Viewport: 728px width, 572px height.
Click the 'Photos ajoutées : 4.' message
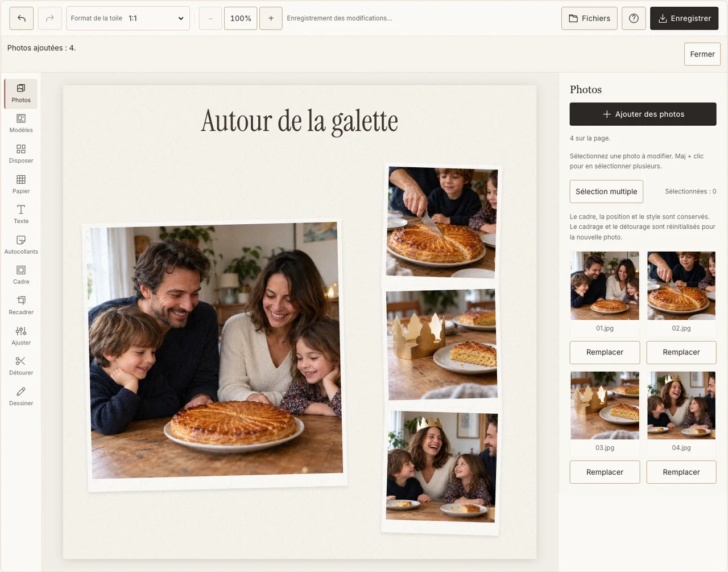coord(42,48)
